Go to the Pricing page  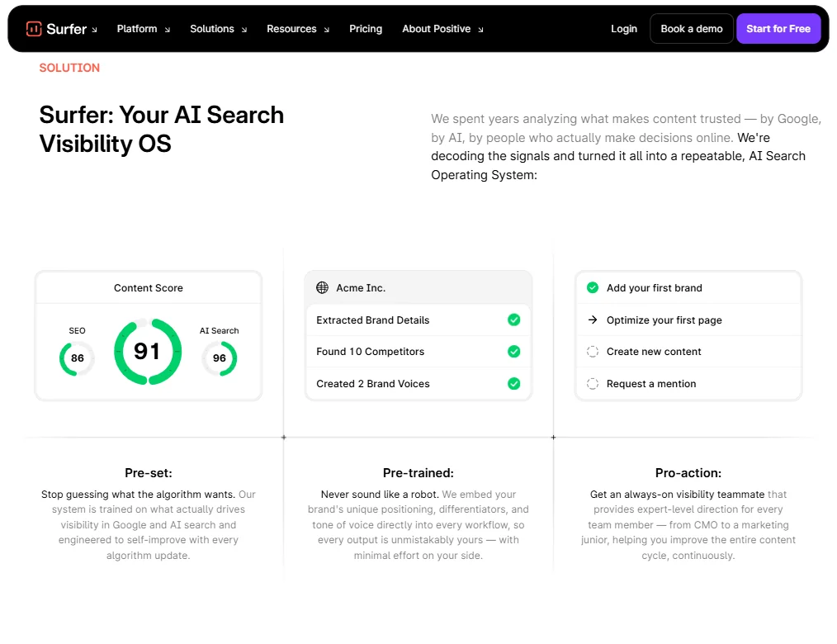point(366,29)
